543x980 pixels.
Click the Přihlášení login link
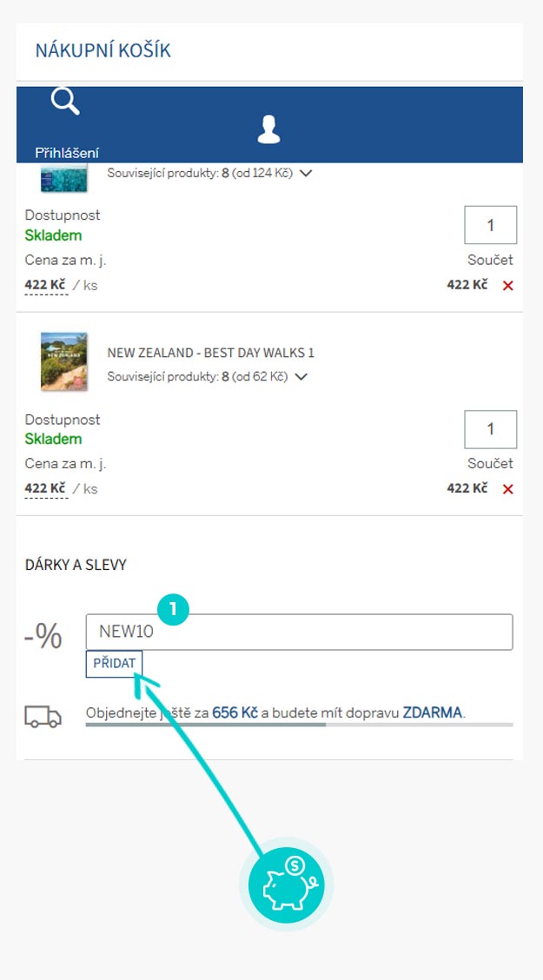[x=67, y=153]
